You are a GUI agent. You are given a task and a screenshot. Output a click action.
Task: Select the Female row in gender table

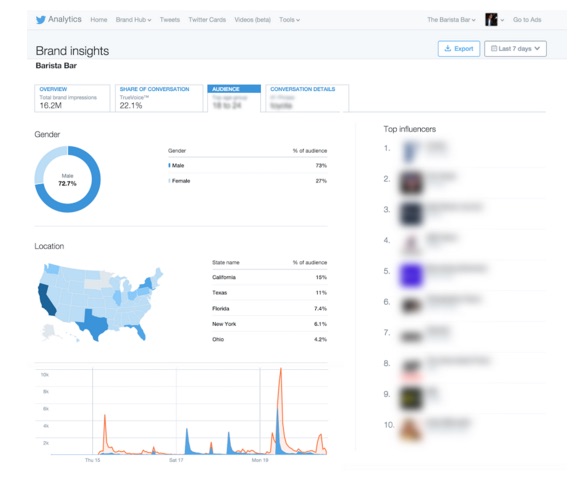click(x=248, y=181)
